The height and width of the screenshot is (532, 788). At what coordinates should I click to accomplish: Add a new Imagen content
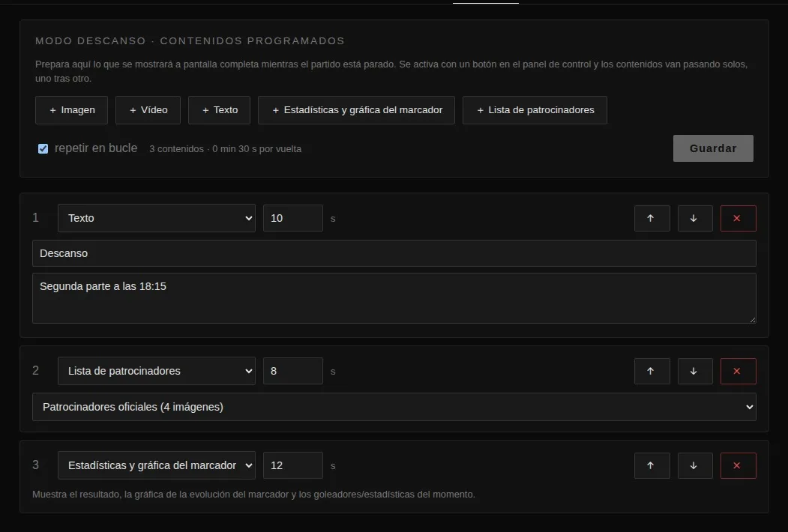point(71,110)
